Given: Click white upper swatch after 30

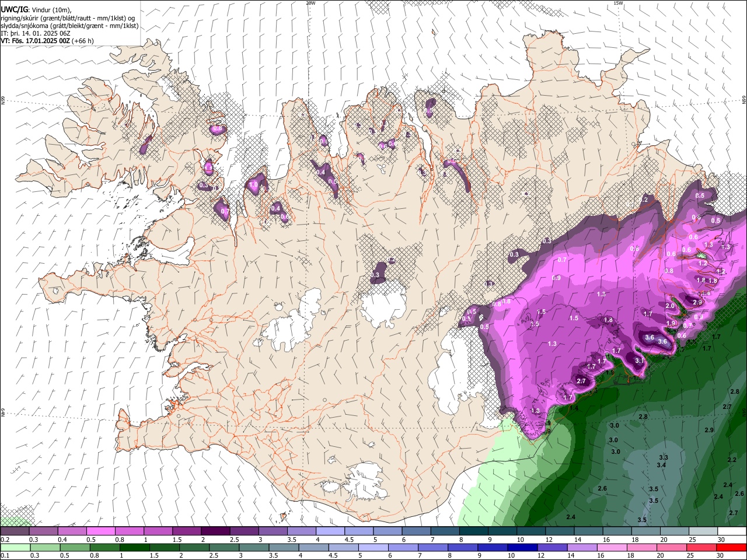Looking at the screenshot, I should click(x=732, y=531).
